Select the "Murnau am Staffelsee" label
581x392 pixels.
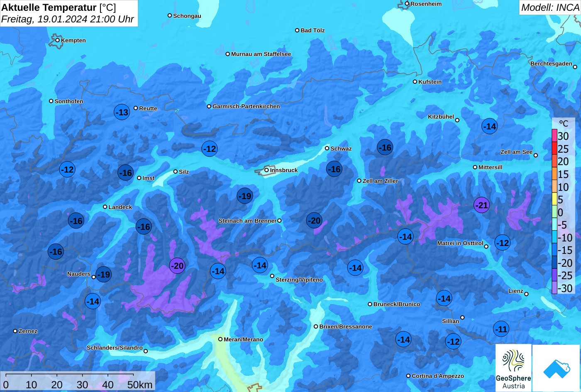[x=261, y=54]
